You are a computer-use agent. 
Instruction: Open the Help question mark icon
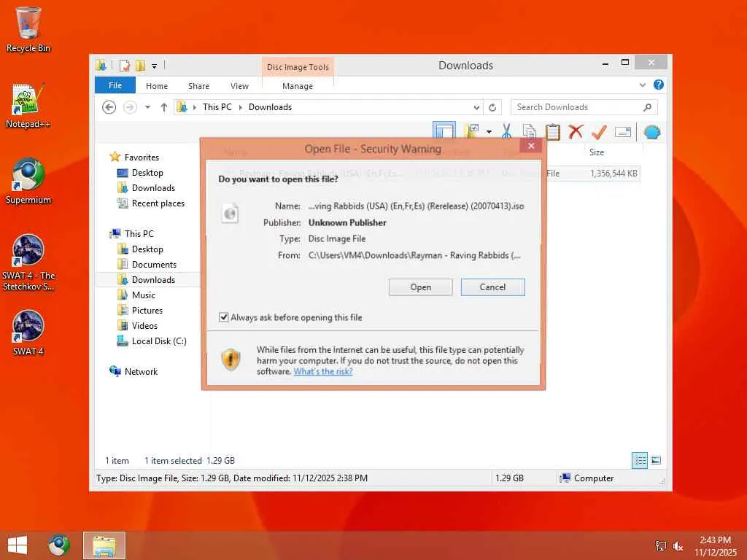[659, 85]
